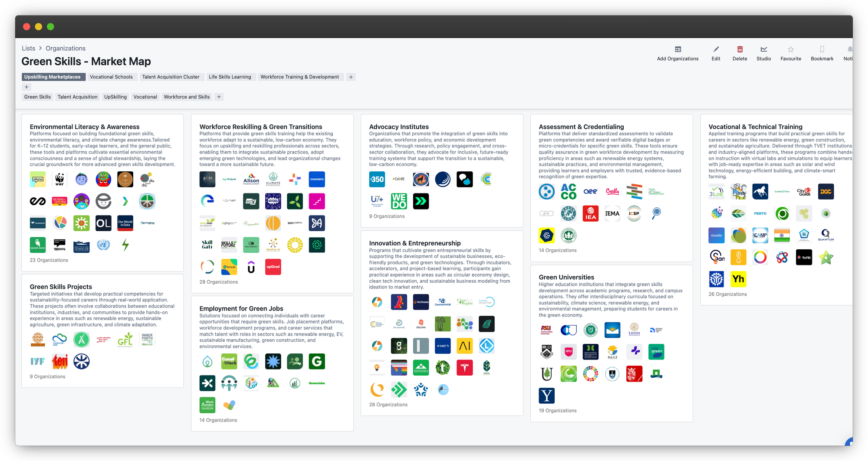
Task: Select the Anthesis logo
Action: (421, 302)
